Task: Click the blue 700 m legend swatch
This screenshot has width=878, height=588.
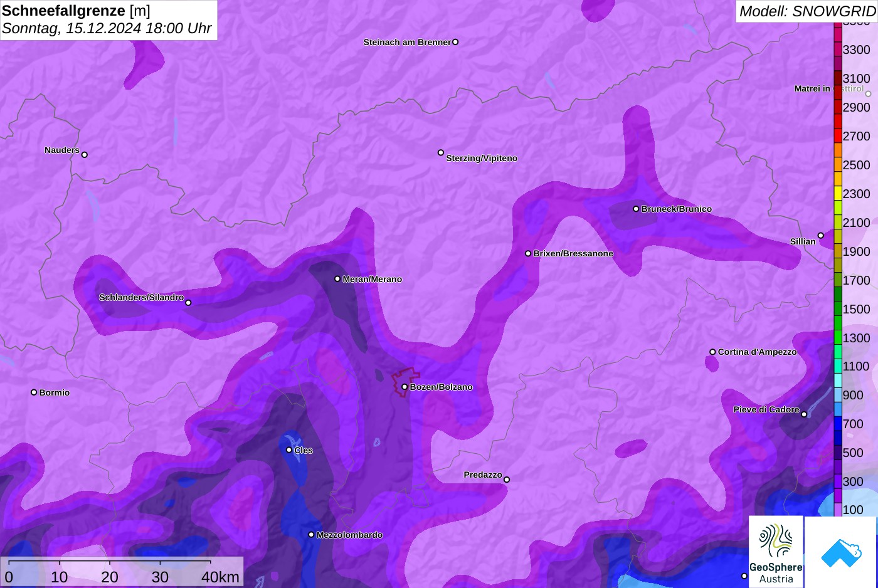Action: (x=838, y=424)
